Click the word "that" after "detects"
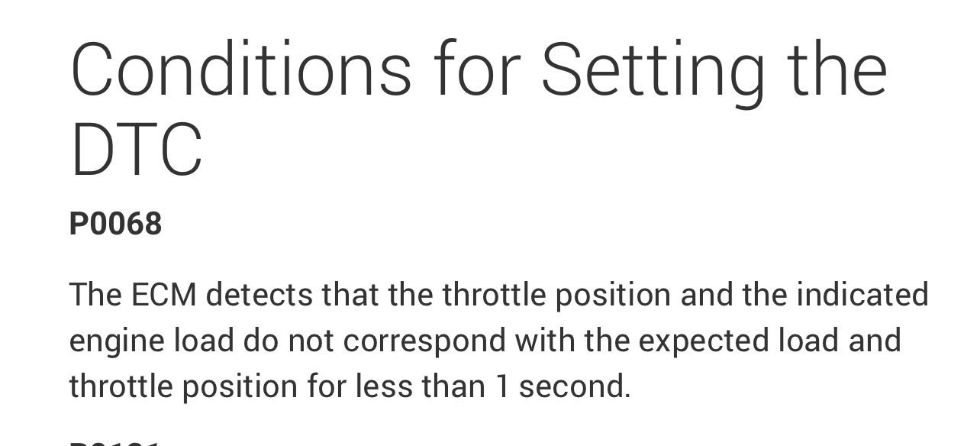The height and width of the screenshot is (446, 980). (350, 295)
